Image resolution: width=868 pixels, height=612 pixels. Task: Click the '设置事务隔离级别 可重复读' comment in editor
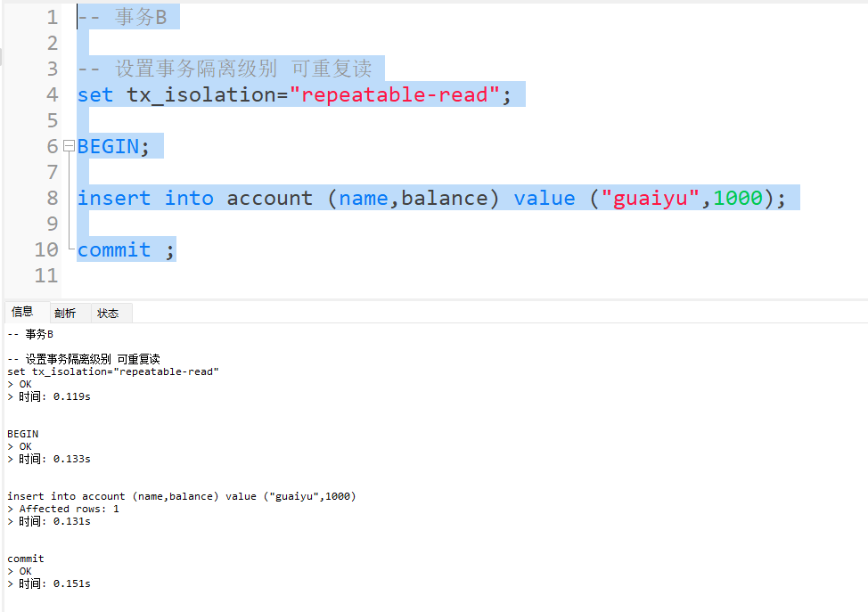pyautogui.click(x=243, y=69)
